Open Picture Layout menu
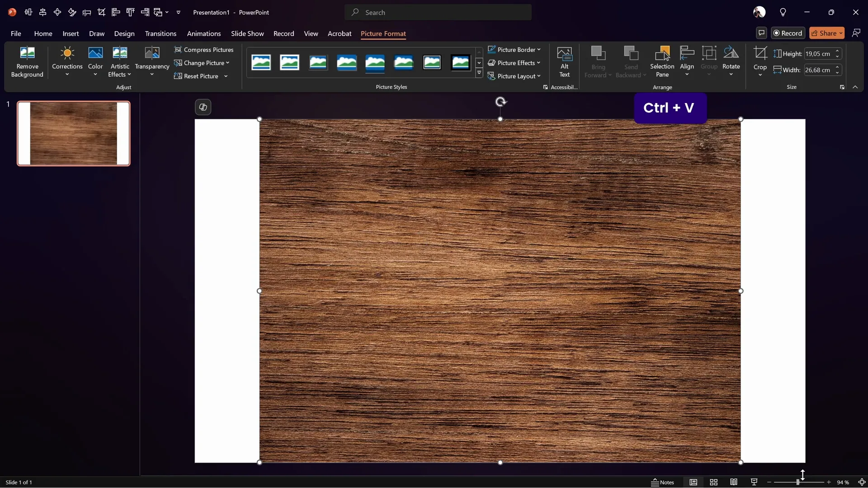The width and height of the screenshot is (868, 488). [x=514, y=76]
